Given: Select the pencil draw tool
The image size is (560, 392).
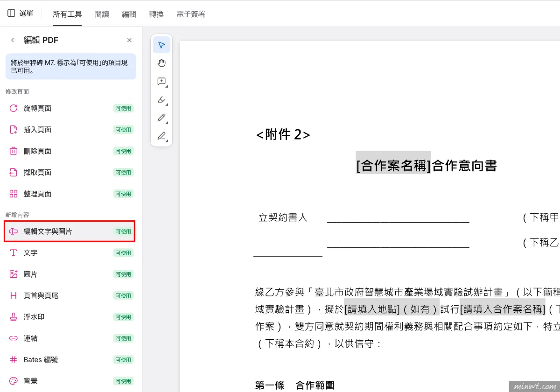Looking at the screenshot, I should click(x=161, y=118).
